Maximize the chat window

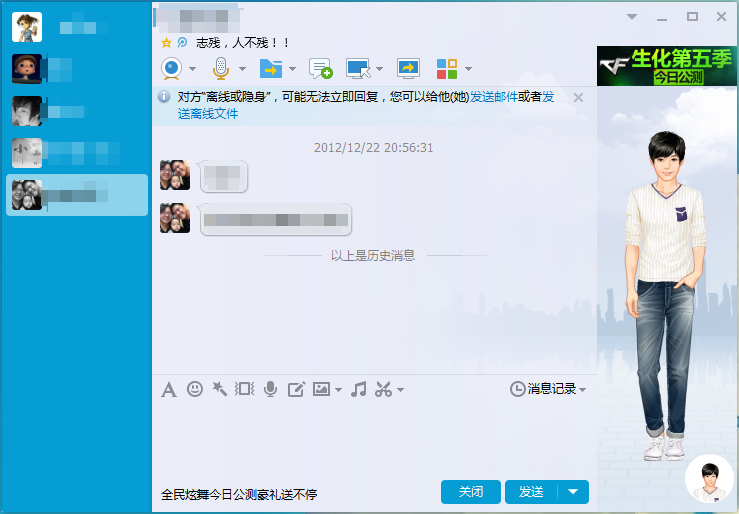[692, 17]
